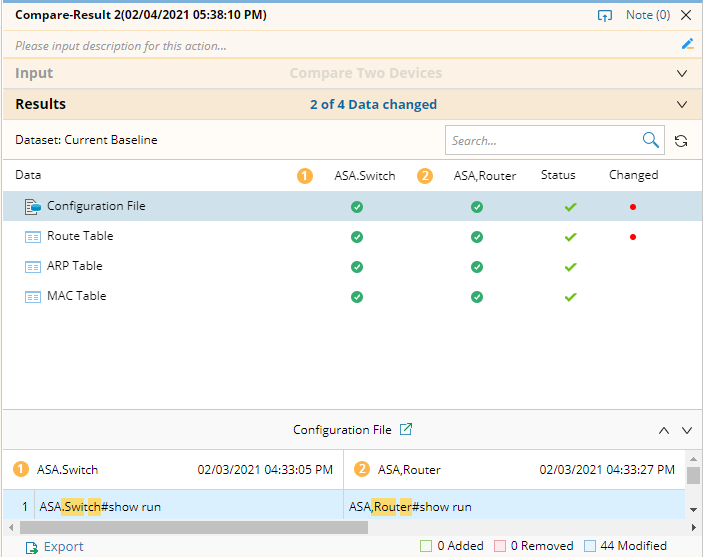Click the Route Table row icon
The image size is (704, 557).
tap(33, 237)
